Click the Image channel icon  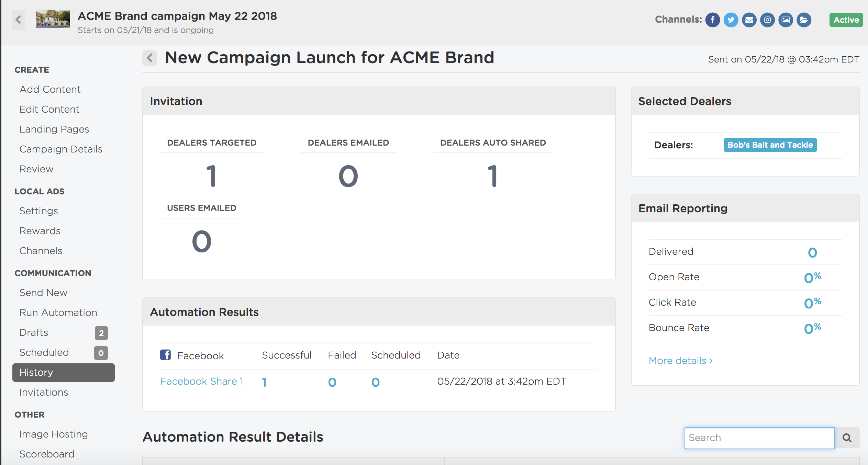pos(785,20)
